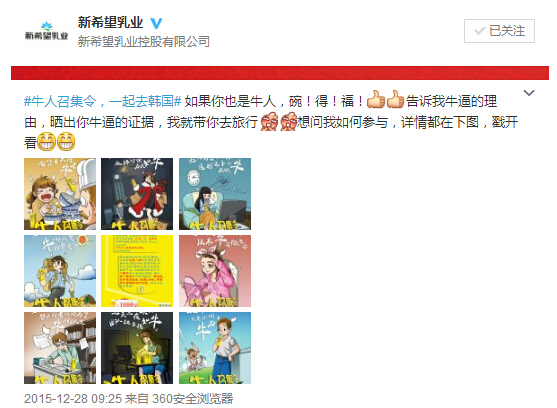
Task: Open the chef and laughing girl thumbnail
Action: click(60, 194)
